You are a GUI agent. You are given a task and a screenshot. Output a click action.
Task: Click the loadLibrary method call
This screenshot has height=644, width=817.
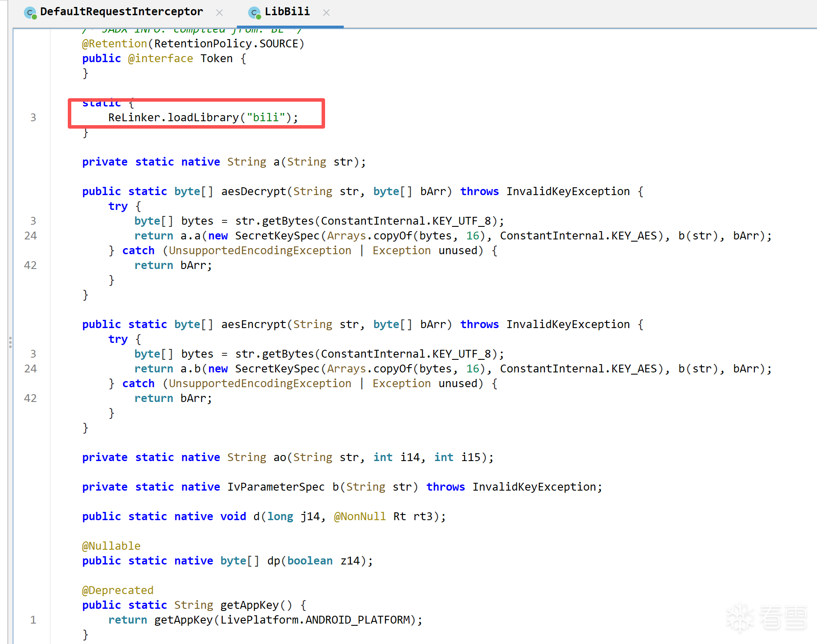pos(203,118)
